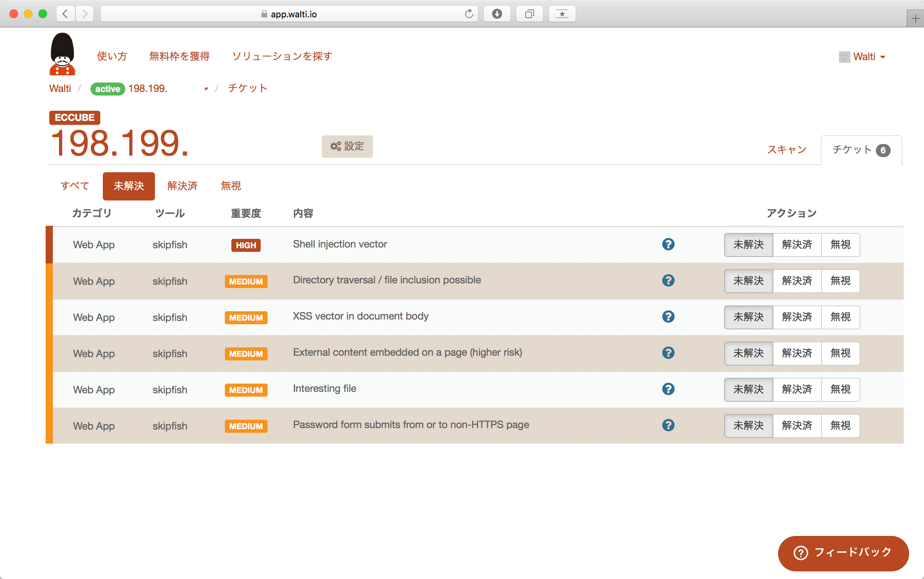Click the Walti guard mascot logo
The image size is (924, 579).
(62, 54)
